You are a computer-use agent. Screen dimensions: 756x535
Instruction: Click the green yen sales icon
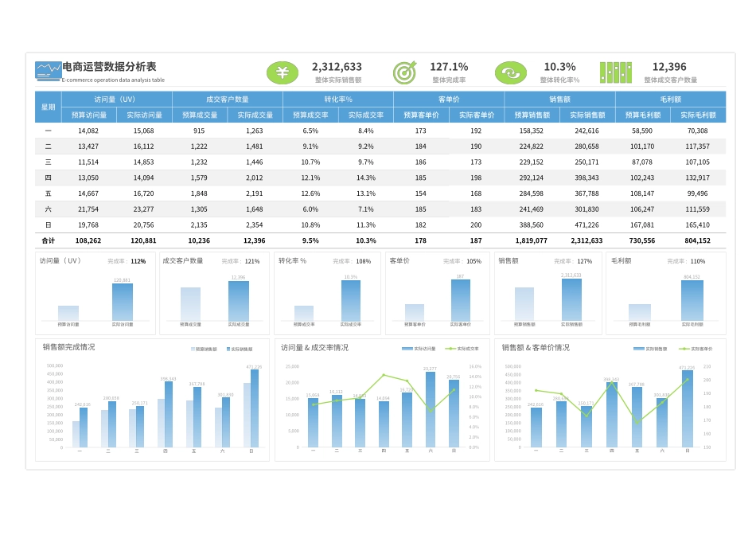[282, 72]
